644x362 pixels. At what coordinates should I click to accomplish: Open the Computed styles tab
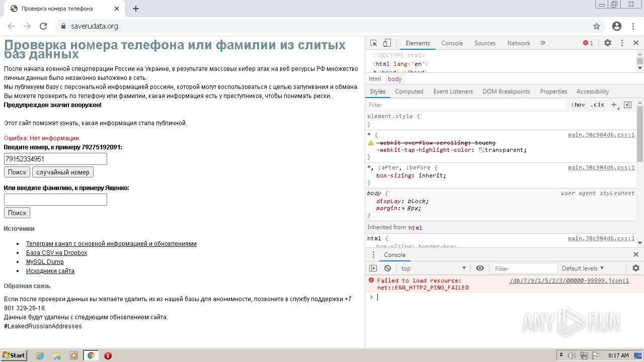409,92
